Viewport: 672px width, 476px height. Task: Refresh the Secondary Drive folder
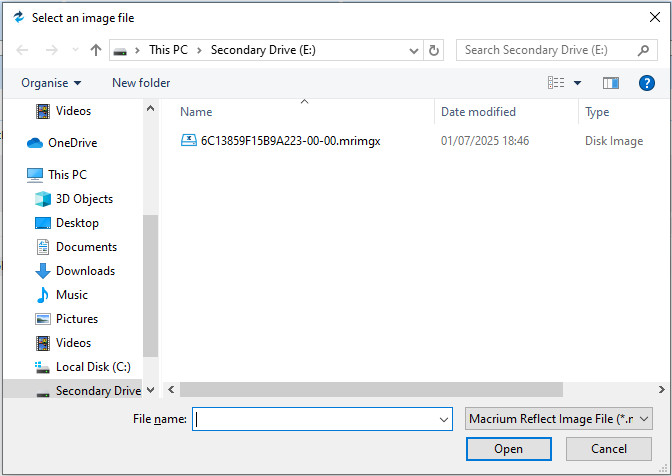(434, 51)
